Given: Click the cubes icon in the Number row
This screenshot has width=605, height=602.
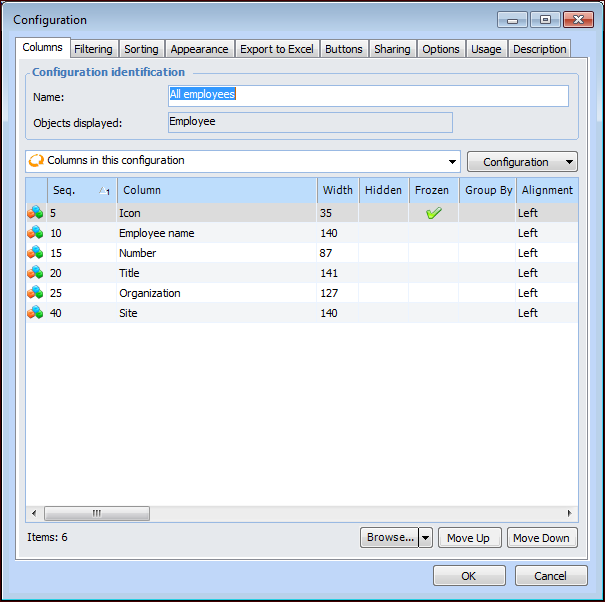Looking at the screenshot, I should pyautogui.click(x=35, y=253).
